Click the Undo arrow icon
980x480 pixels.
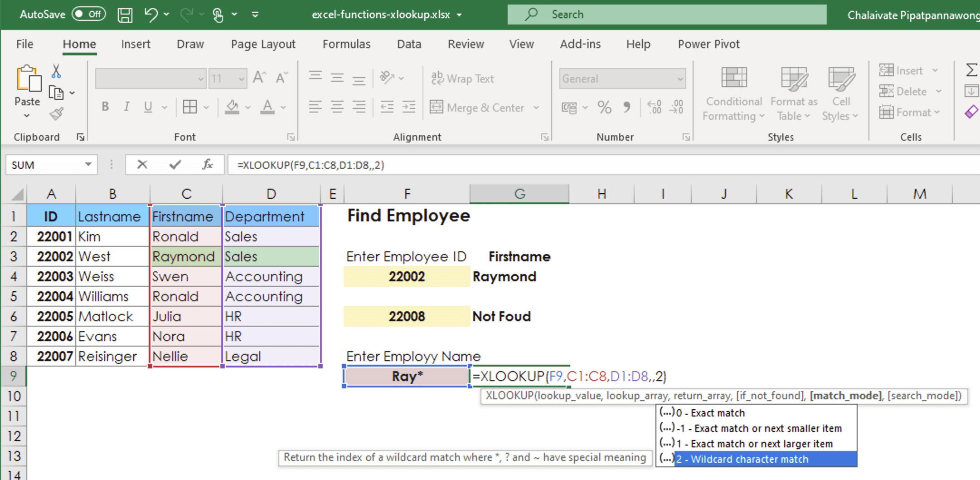(x=151, y=15)
